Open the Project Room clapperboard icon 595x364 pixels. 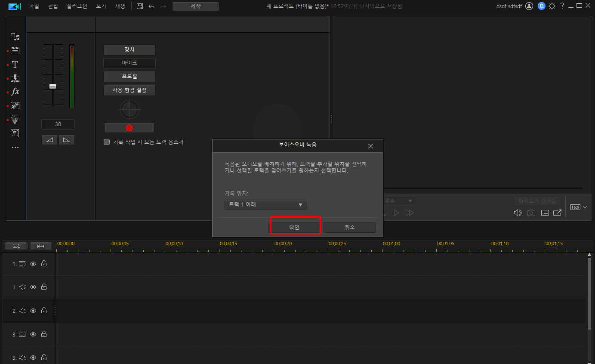point(15,51)
